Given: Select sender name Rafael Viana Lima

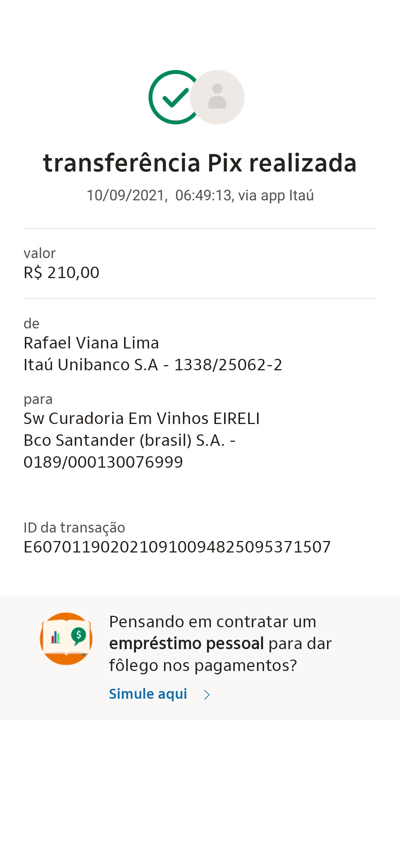Looking at the screenshot, I should (91, 343).
